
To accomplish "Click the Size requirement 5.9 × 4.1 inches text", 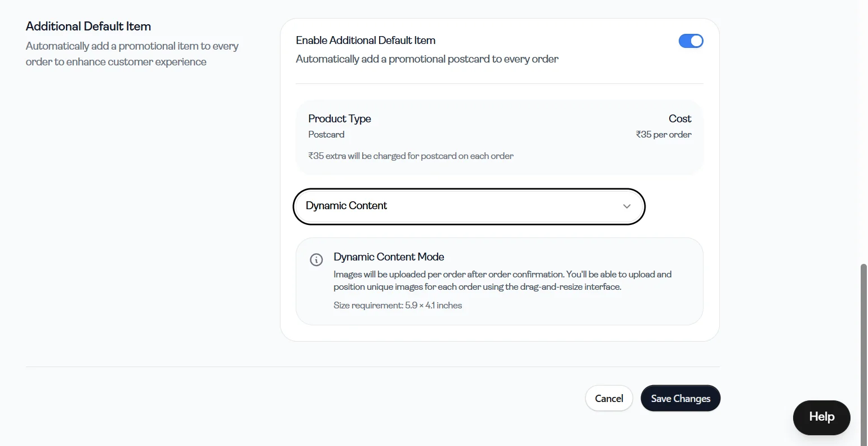I will pyautogui.click(x=398, y=306).
